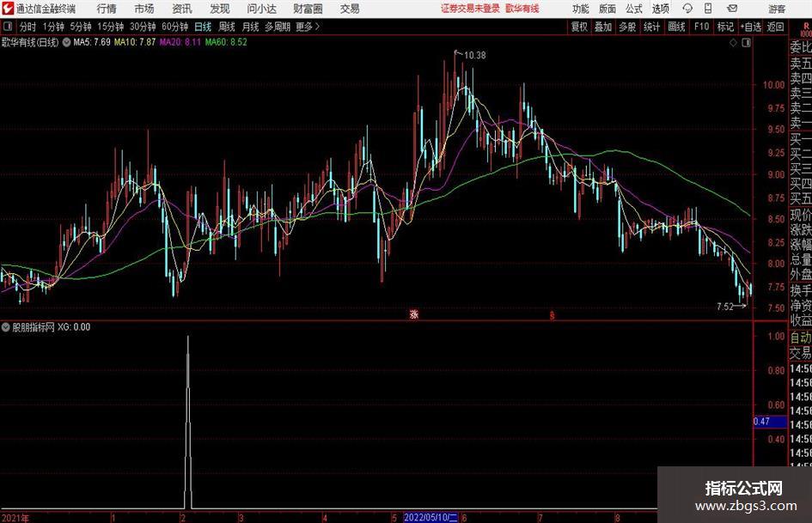
Task: Click the 叠加 overlay button
Action: [603, 27]
